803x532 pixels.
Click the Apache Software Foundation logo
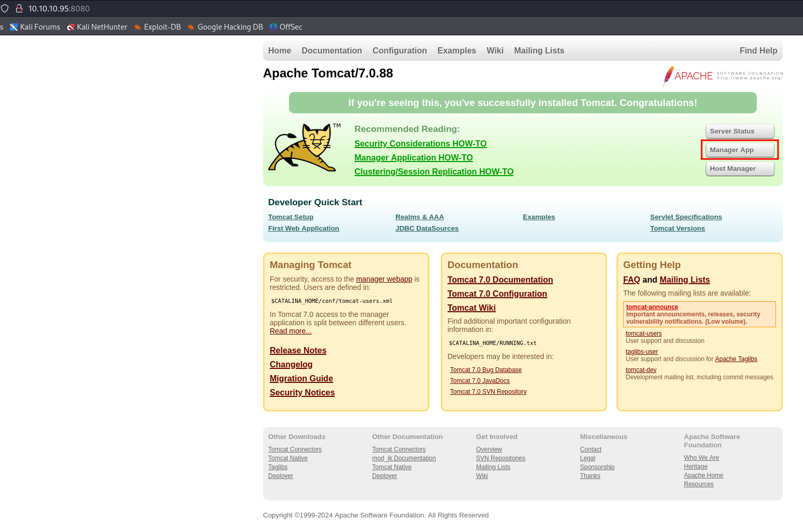[723, 76]
